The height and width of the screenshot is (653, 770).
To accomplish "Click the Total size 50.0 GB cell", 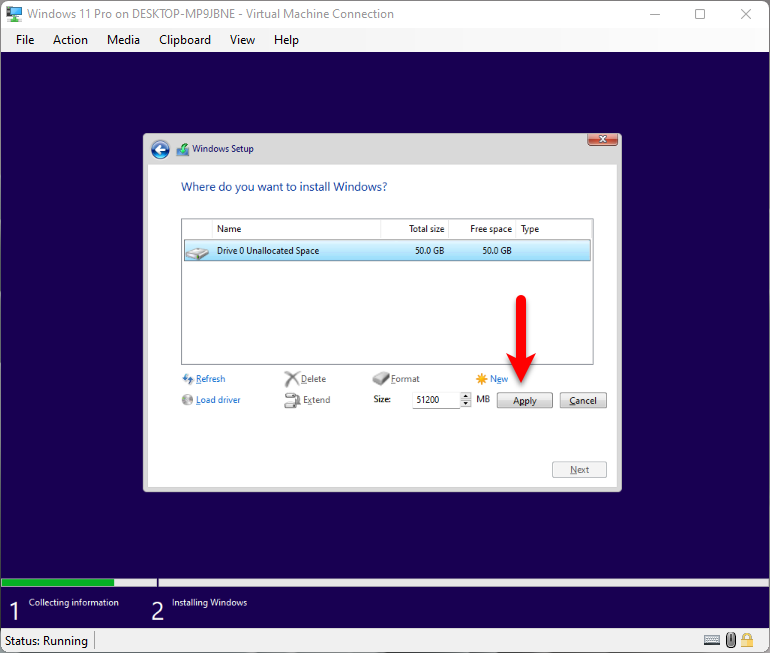I will [x=430, y=250].
